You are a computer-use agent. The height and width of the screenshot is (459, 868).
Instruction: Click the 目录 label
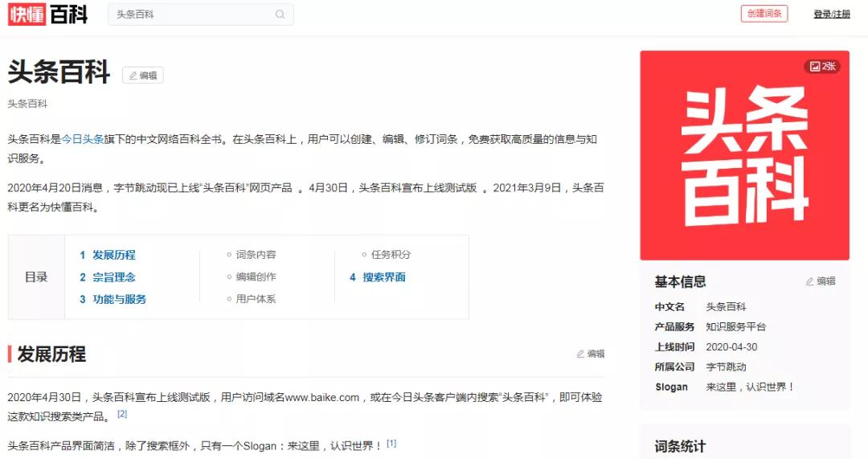[x=36, y=277]
